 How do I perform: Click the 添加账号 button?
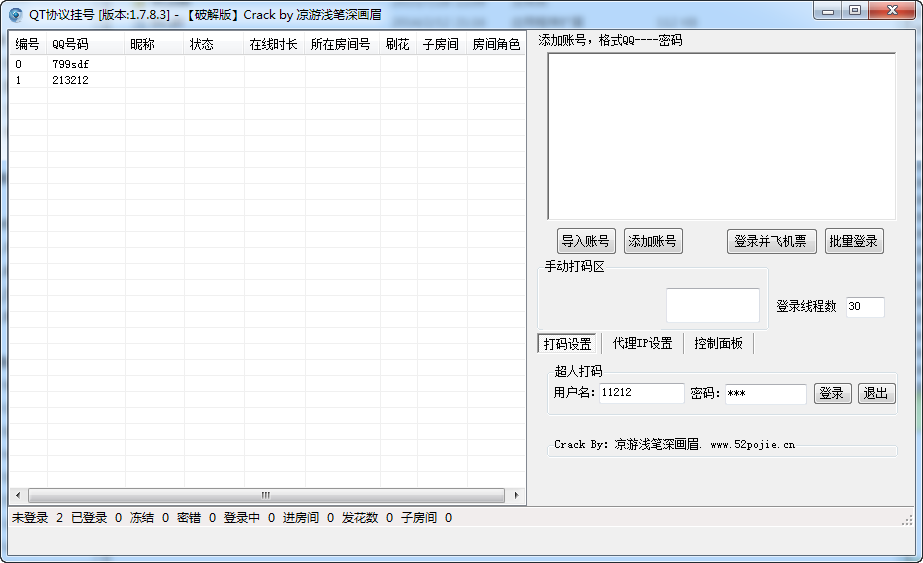653,241
